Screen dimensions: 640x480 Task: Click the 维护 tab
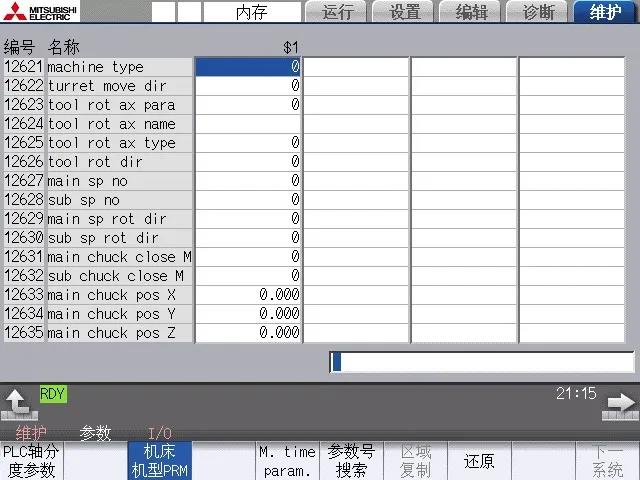[605, 12]
